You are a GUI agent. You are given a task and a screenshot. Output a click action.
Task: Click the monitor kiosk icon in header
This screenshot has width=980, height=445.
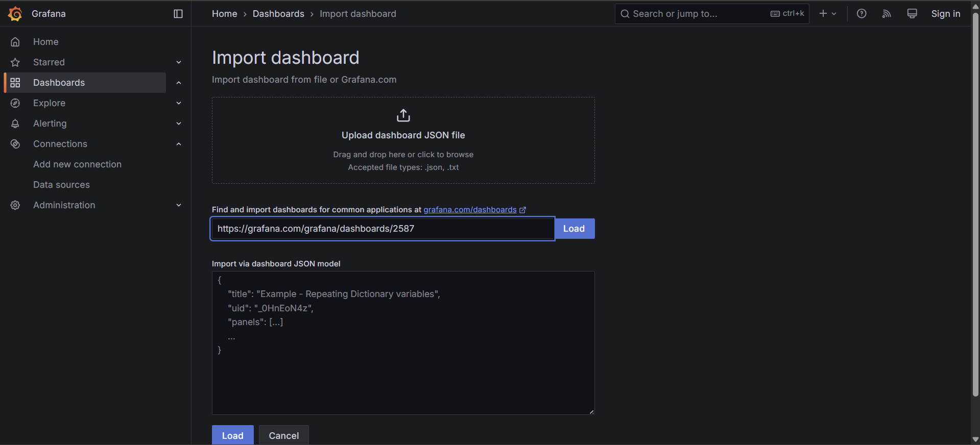tap(912, 14)
